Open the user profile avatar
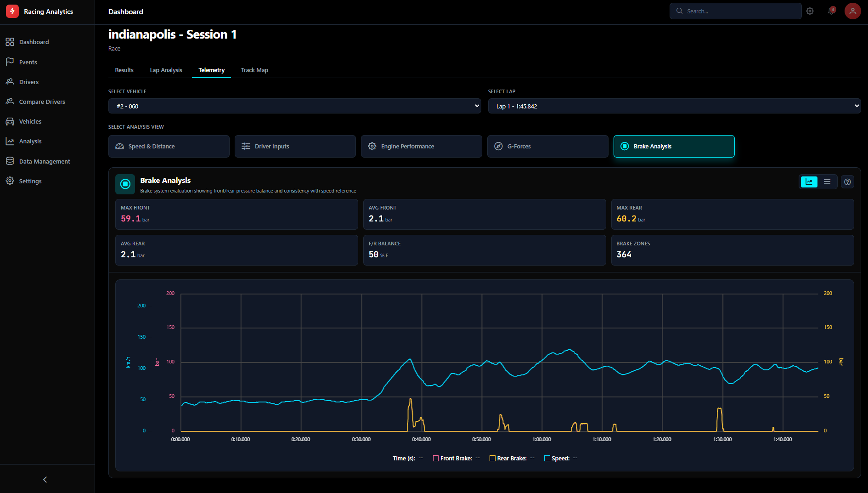 click(852, 11)
